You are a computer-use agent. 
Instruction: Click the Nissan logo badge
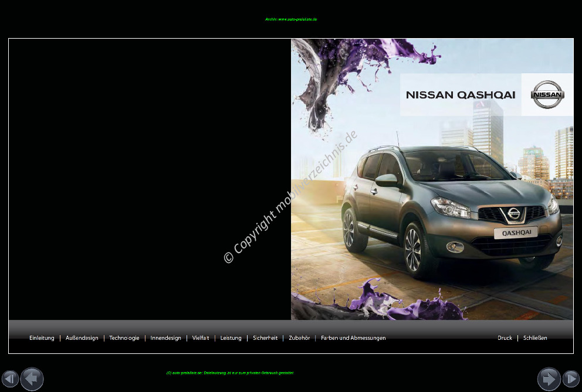coord(547,94)
